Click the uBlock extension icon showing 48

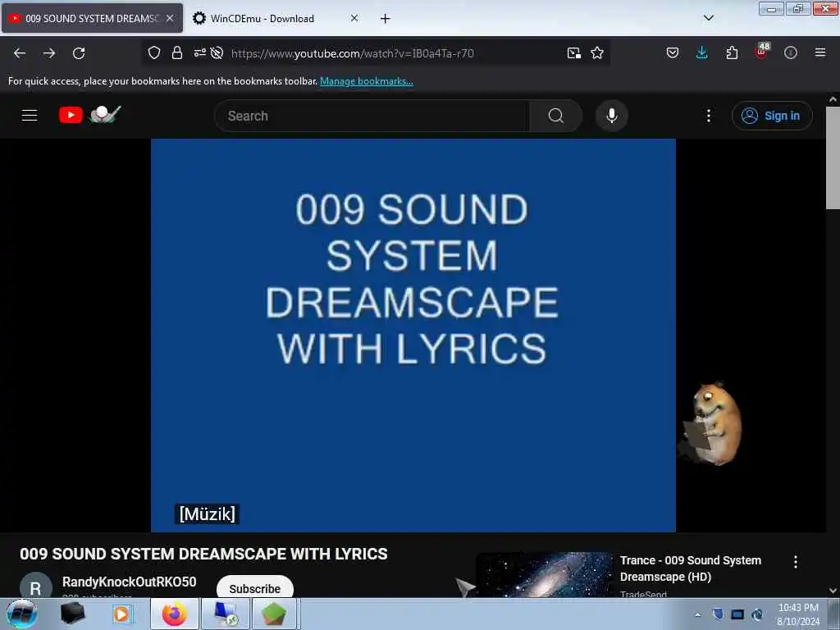(x=762, y=52)
